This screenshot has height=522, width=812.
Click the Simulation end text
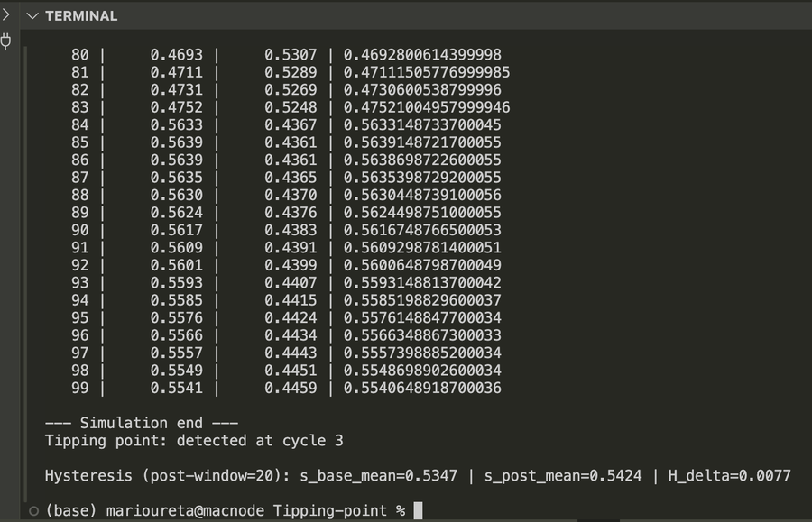click(140, 422)
